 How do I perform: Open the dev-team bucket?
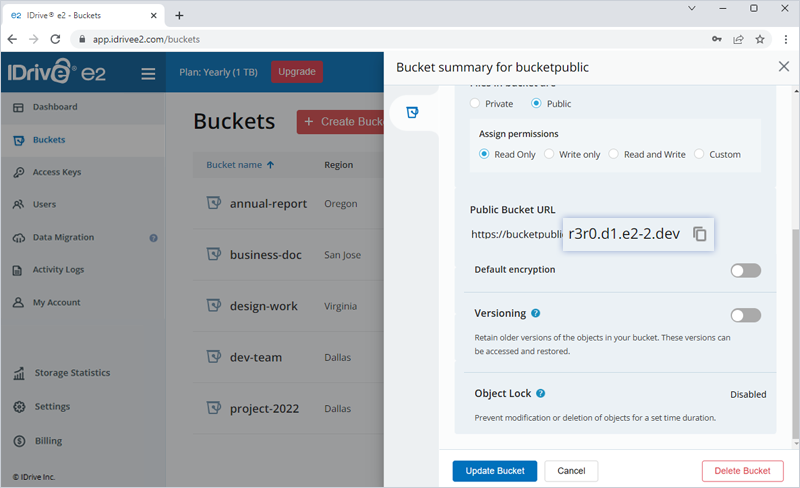click(256, 357)
